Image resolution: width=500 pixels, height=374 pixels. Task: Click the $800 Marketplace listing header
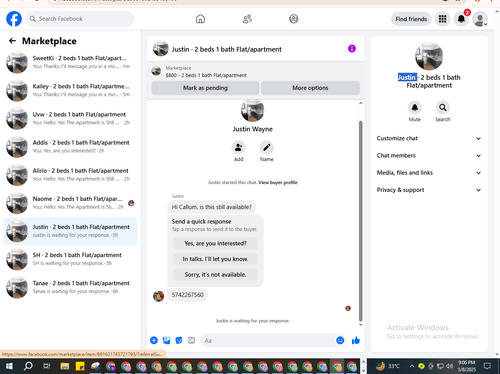[255, 72]
